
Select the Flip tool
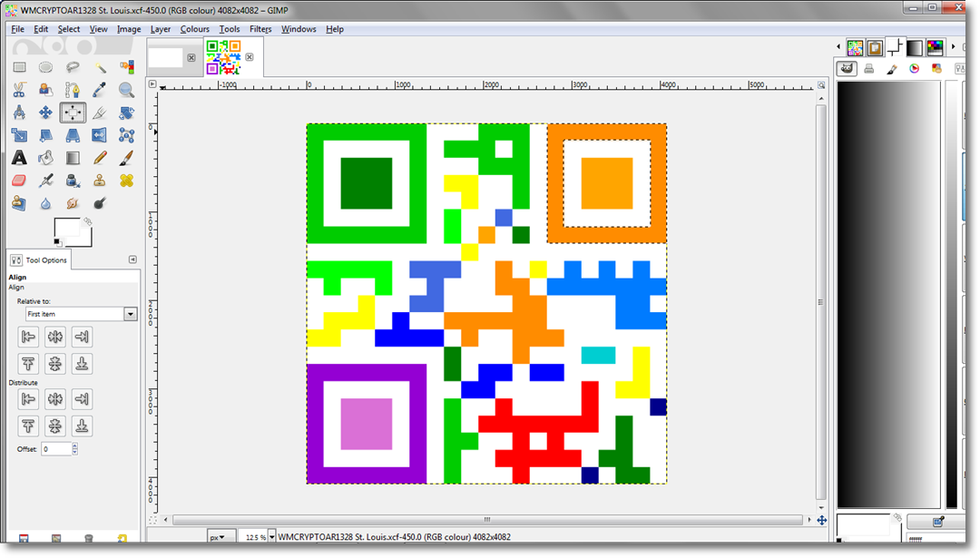click(100, 135)
